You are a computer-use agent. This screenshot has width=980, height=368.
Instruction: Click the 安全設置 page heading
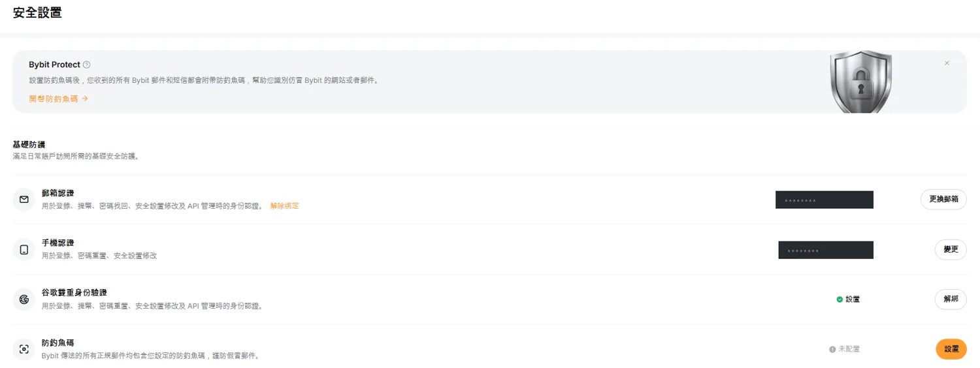coord(37,12)
